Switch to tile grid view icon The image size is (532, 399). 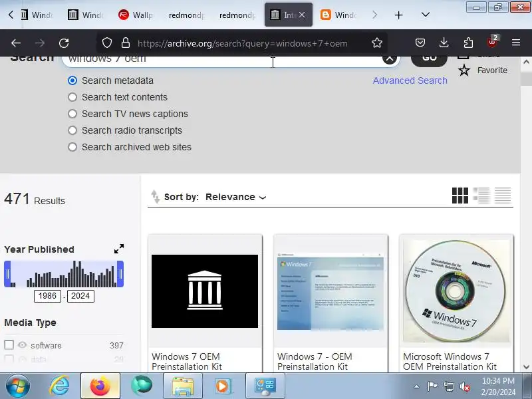point(460,196)
